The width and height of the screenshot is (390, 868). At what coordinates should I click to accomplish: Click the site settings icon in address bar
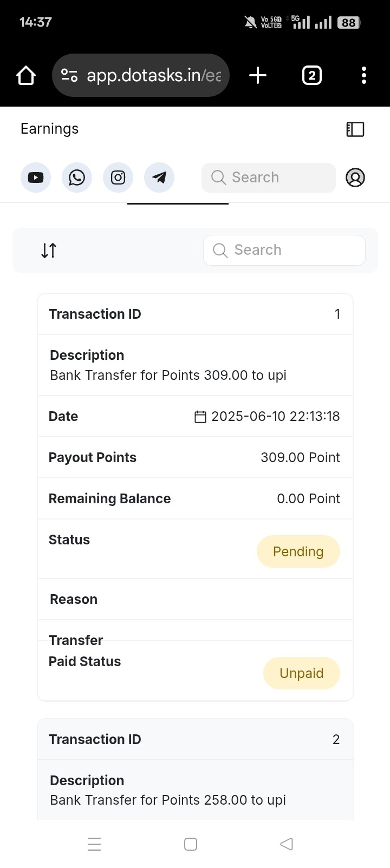click(x=69, y=75)
